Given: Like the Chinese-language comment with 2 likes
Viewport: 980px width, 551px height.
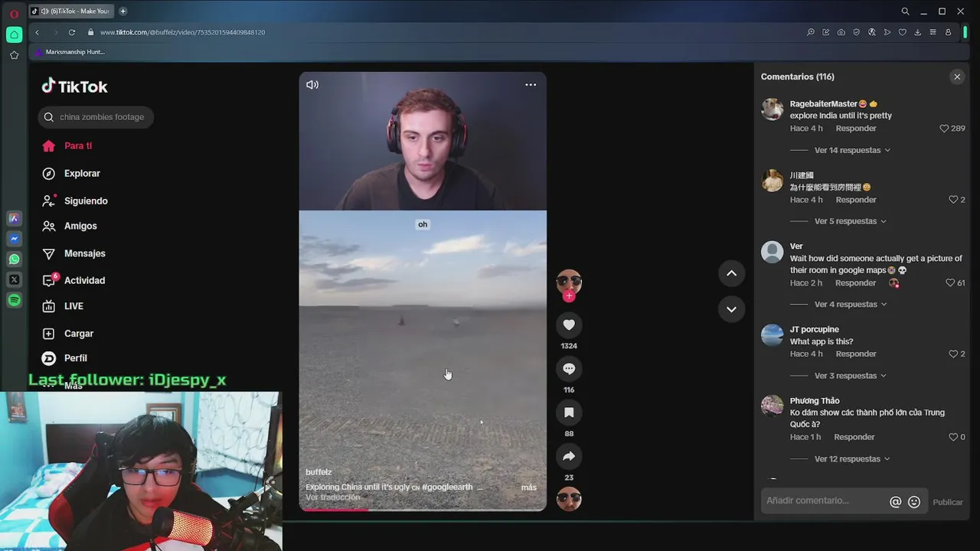Looking at the screenshot, I should [x=953, y=200].
